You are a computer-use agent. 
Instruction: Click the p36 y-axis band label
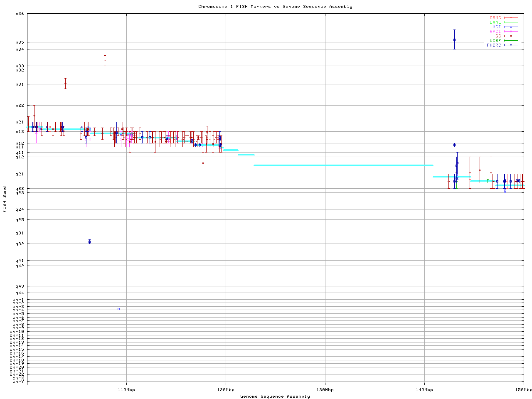tap(20, 14)
